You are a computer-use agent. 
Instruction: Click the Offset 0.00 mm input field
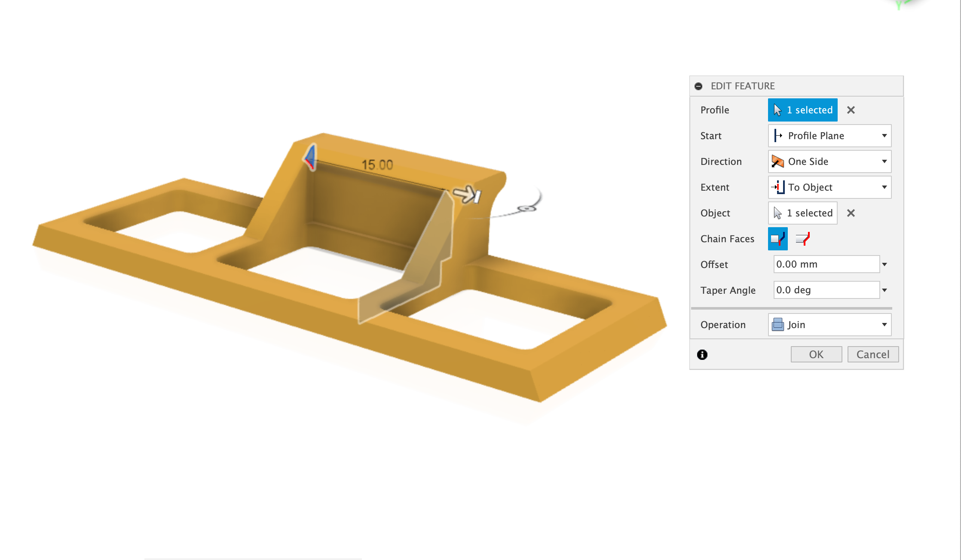pyautogui.click(x=826, y=264)
